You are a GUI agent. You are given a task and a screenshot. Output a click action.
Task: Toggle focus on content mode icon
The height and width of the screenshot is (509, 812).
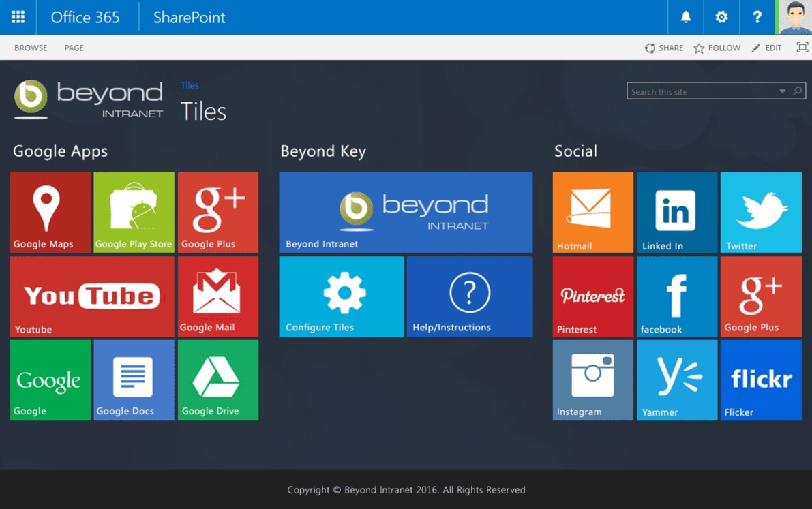click(802, 48)
